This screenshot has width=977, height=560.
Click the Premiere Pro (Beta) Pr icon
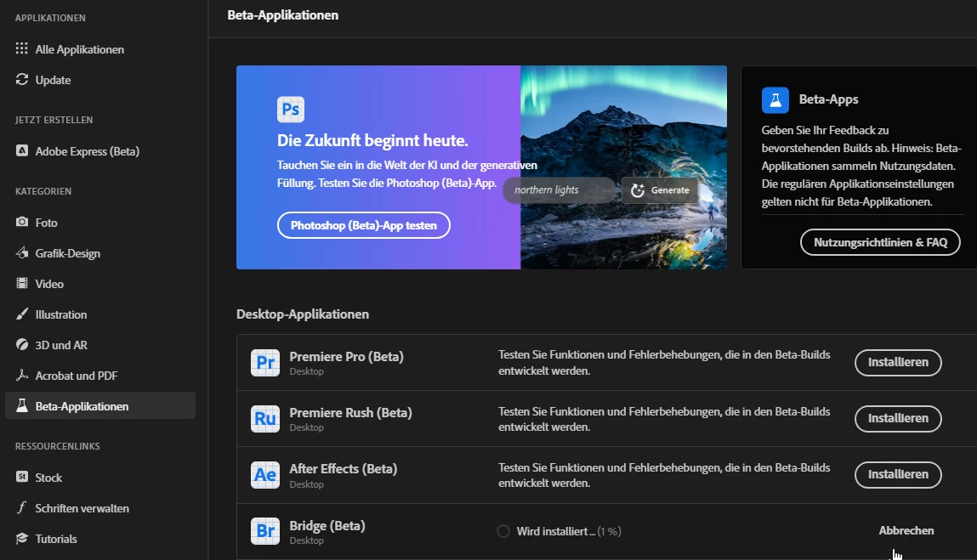[x=265, y=363]
